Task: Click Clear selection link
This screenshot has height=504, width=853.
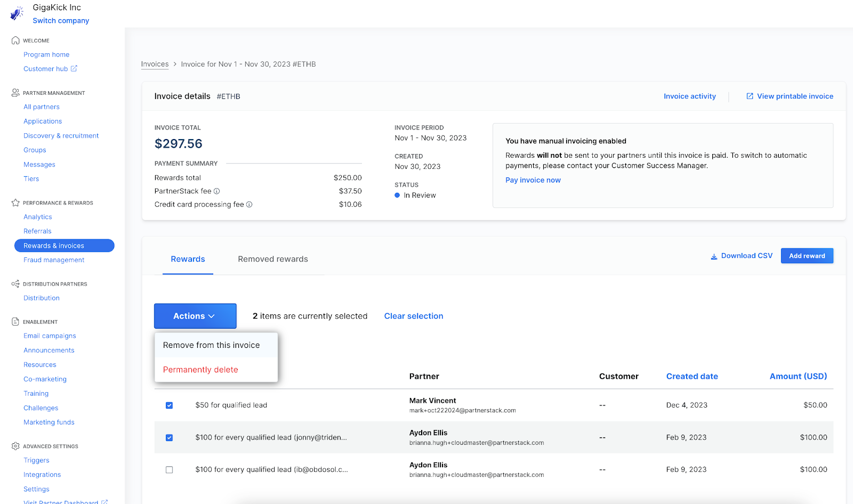Action: [x=414, y=316]
